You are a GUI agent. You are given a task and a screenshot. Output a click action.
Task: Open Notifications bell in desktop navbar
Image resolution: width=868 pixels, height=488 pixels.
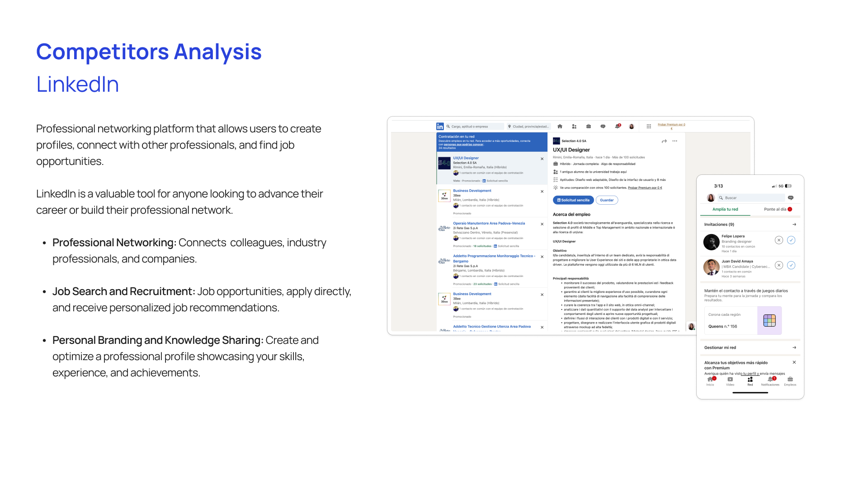pos(618,127)
